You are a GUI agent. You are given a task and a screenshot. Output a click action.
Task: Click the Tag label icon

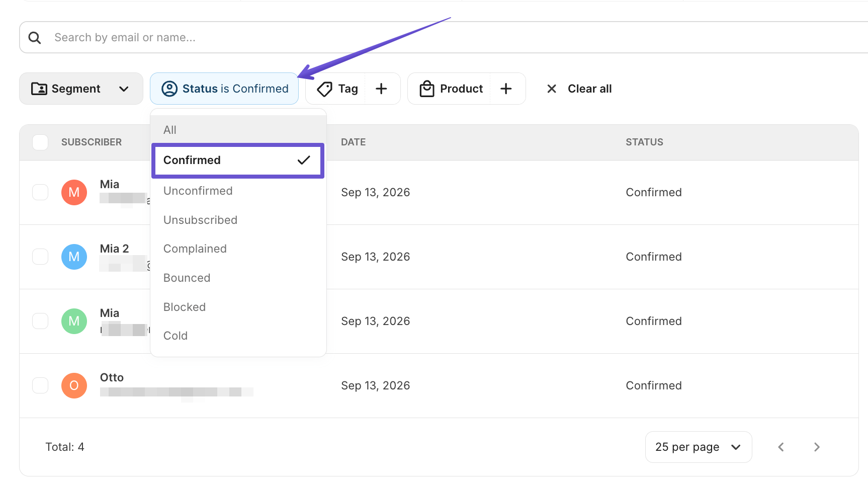click(325, 89)
